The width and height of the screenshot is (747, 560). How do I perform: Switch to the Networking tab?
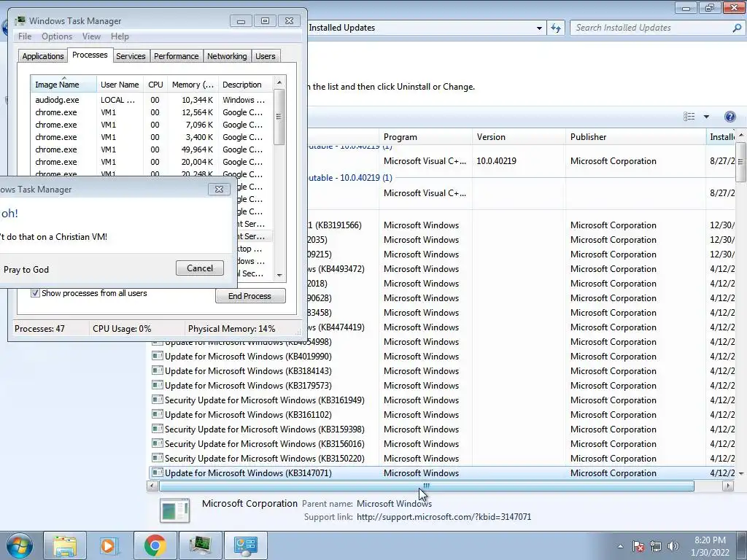click(x=227, y=56)
